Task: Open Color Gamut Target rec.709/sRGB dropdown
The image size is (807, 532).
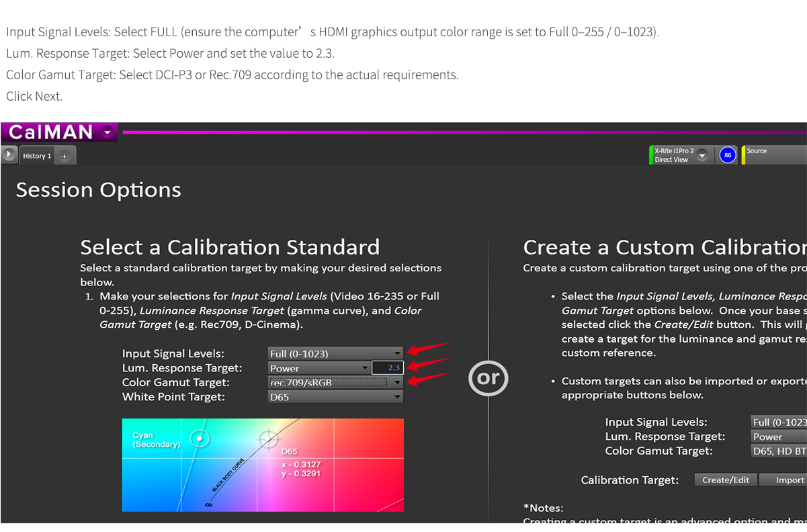Action: pyautogui.click(x=335, y=382)
